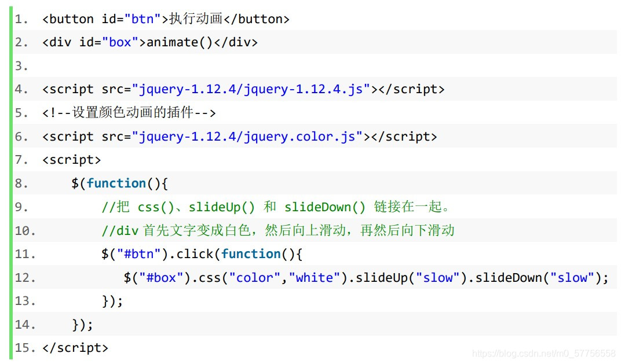The width and height of the screenshot is (621, 364).
Task: Select the "white" string on line 12
Action: coord(314,278)
